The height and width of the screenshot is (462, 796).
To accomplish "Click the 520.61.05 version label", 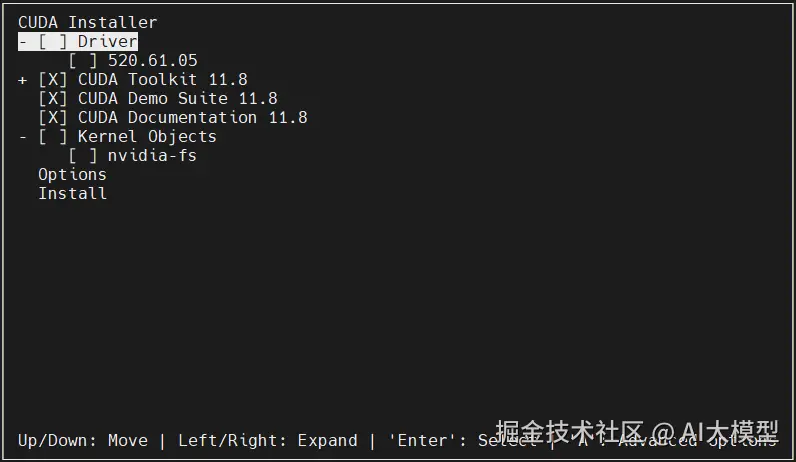I will 152,61.
